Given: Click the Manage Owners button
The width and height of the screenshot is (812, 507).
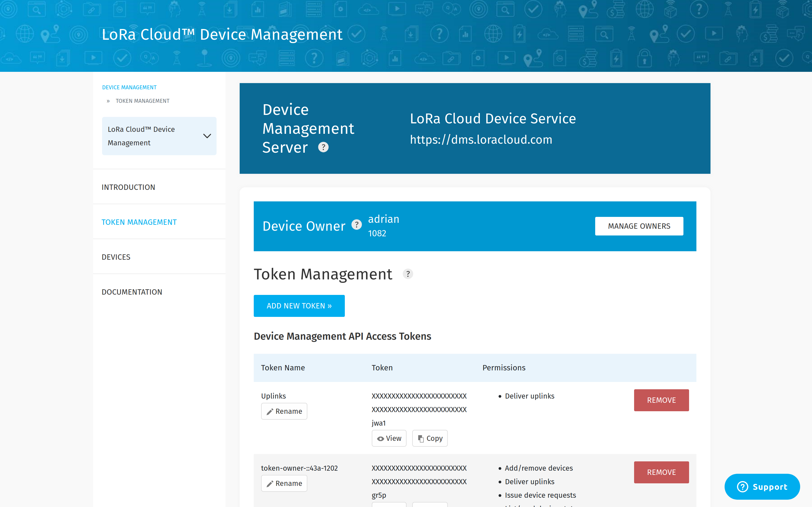Looking at the screenshot, I should [639, 226].
